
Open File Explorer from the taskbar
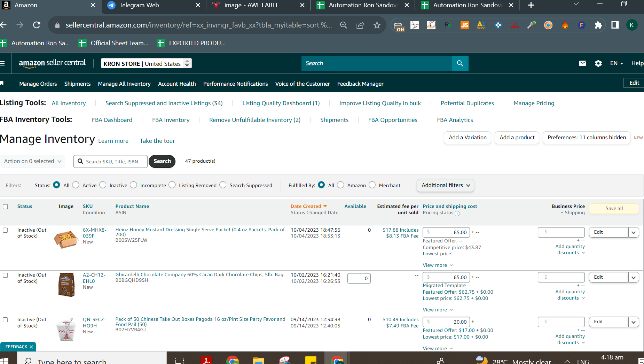pos(259,360)
